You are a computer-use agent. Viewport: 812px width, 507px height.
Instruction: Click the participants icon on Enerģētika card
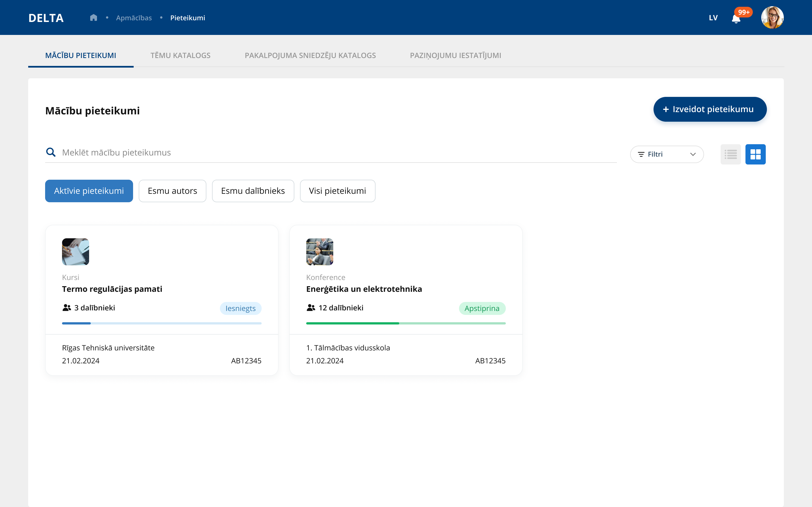(311, 308)
